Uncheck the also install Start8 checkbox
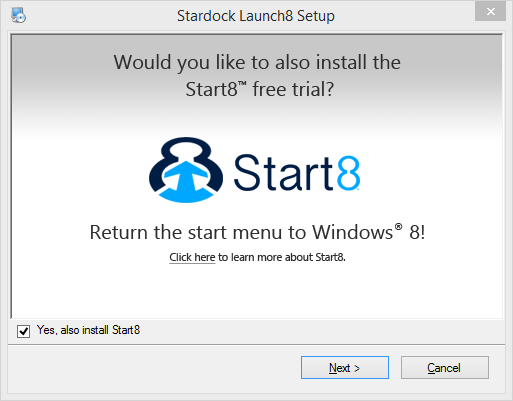This screenshot has height=401, width=513. 23,331
